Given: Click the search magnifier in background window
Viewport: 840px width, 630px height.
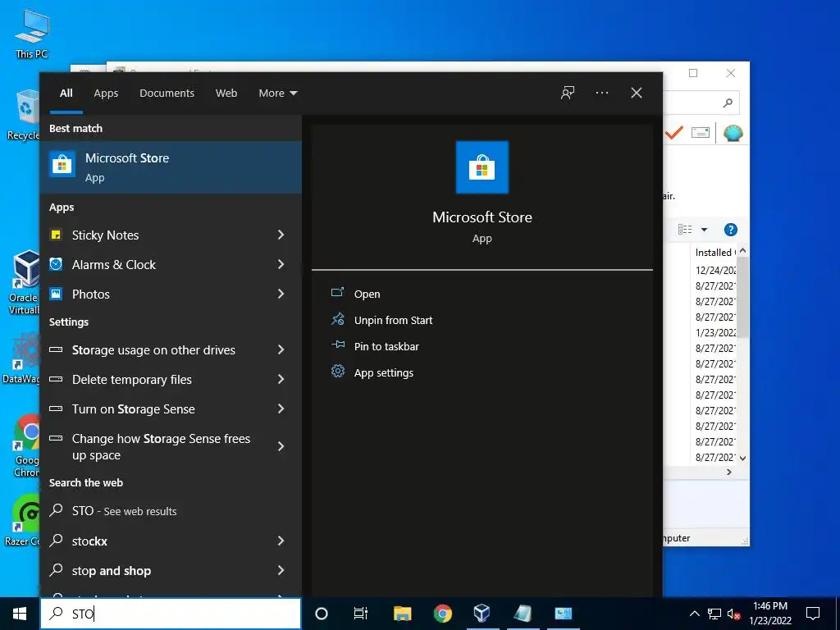Looking at the screenshot, I should click(728, 103).
